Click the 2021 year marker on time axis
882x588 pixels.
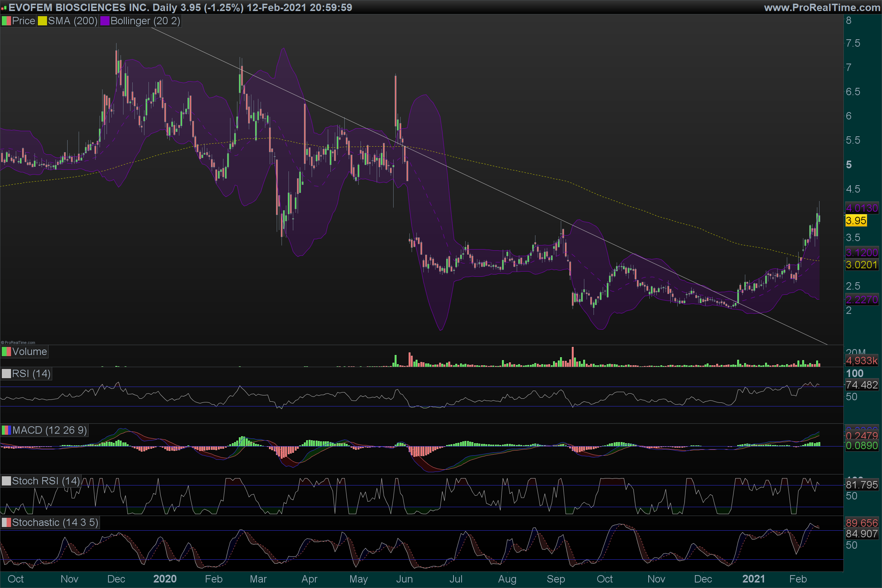point(753,579)
